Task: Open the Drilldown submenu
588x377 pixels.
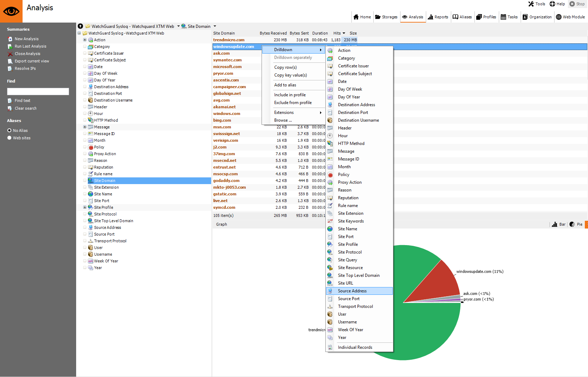Action: tap(293, 50)
